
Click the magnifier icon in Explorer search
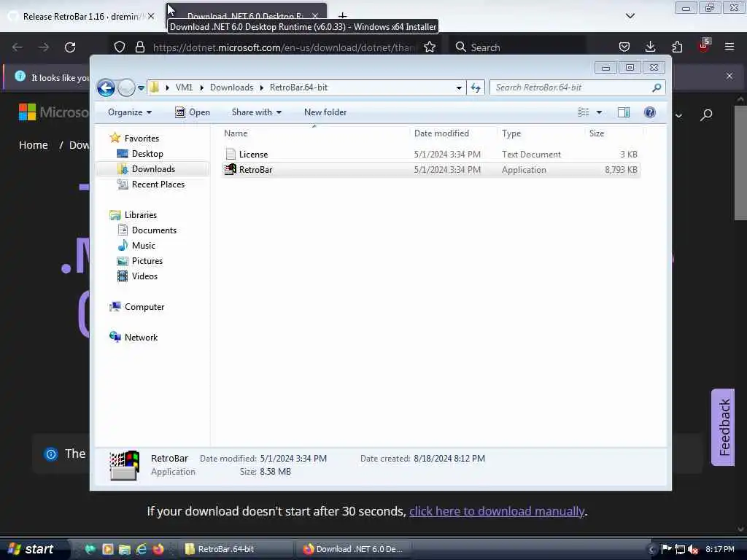point(657,87)
